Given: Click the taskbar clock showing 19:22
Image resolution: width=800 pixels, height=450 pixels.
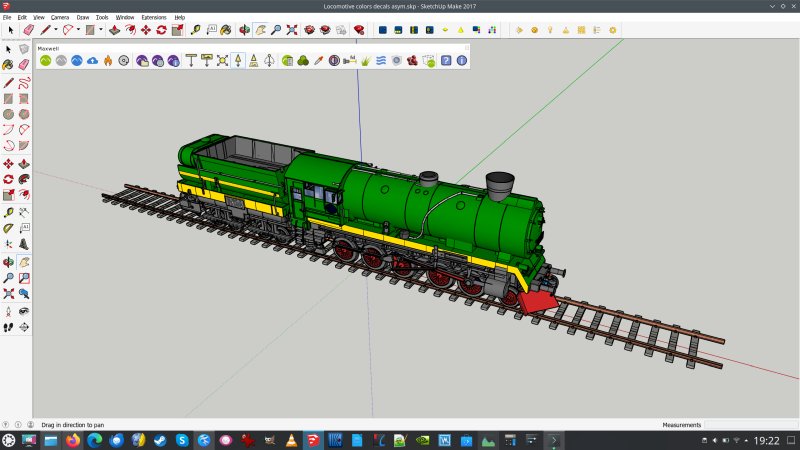Looking at the screenshot, I should (766, 440).
